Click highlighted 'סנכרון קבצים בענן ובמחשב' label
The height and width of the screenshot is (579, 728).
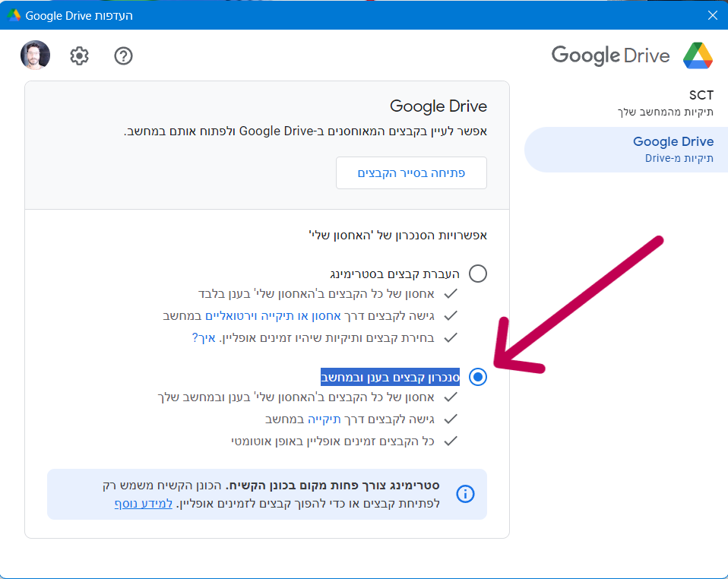[x=390, y=377]
